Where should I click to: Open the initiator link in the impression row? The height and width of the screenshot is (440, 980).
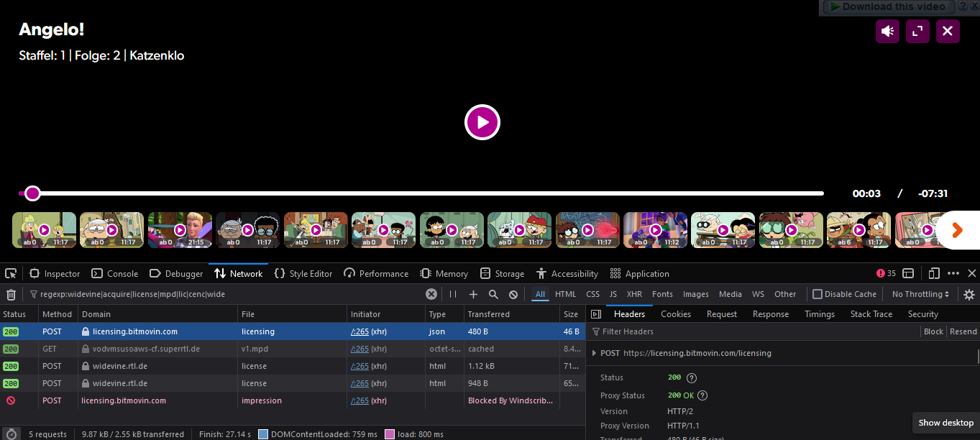point(360,401)
